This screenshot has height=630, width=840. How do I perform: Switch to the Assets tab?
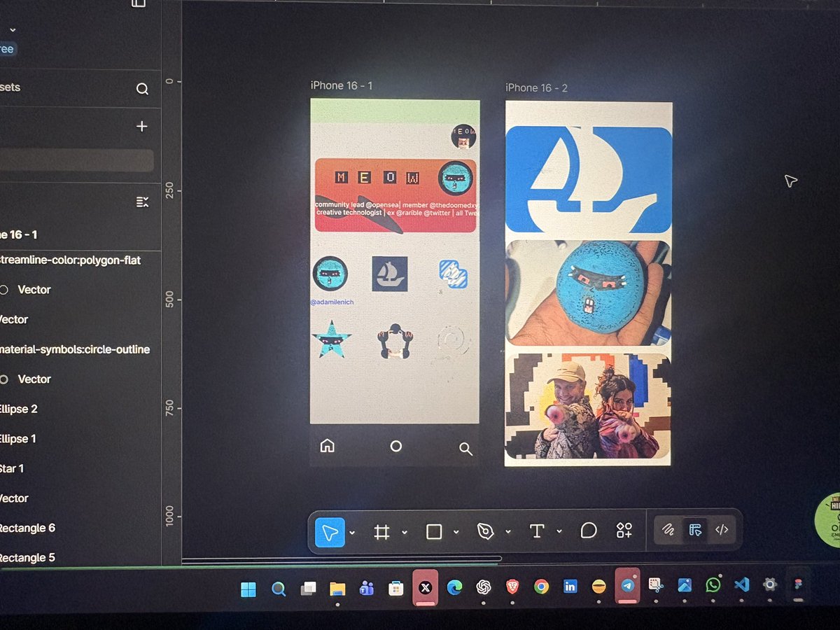10,87
